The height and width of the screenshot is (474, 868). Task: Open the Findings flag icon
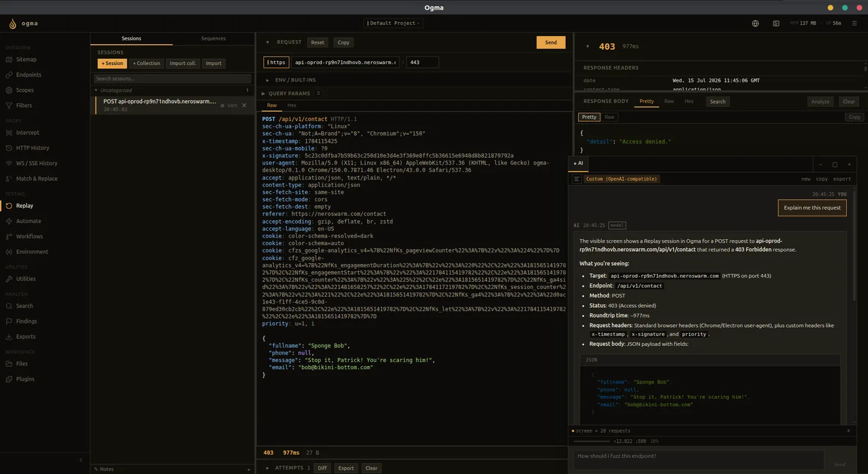tap(9, 322)
